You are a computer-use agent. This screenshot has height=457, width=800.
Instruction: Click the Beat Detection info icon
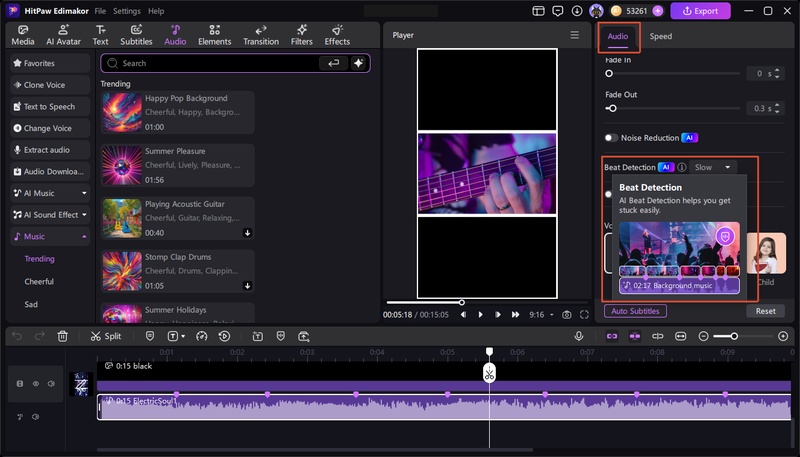coord(682,167)
